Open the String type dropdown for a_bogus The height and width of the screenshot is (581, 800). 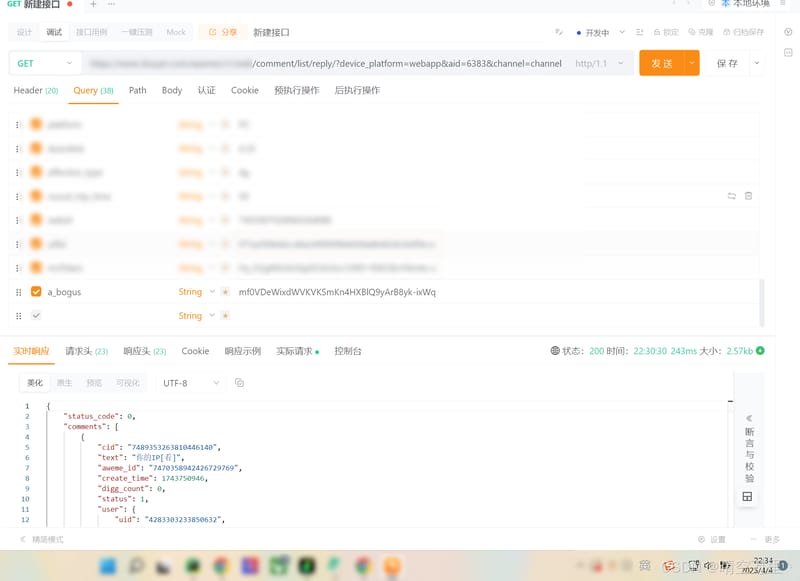click(196, 292)
